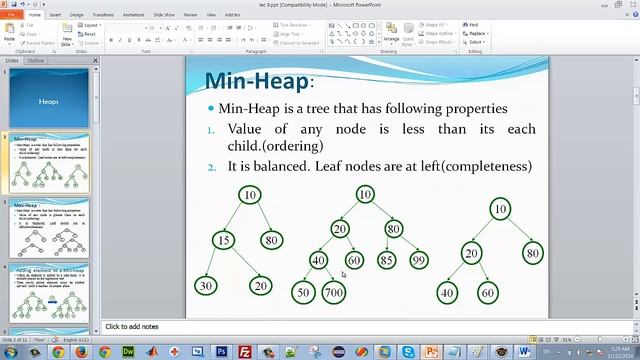
Task: Click the Clear All Formatting icon
Action: click(x=188, y=28)
